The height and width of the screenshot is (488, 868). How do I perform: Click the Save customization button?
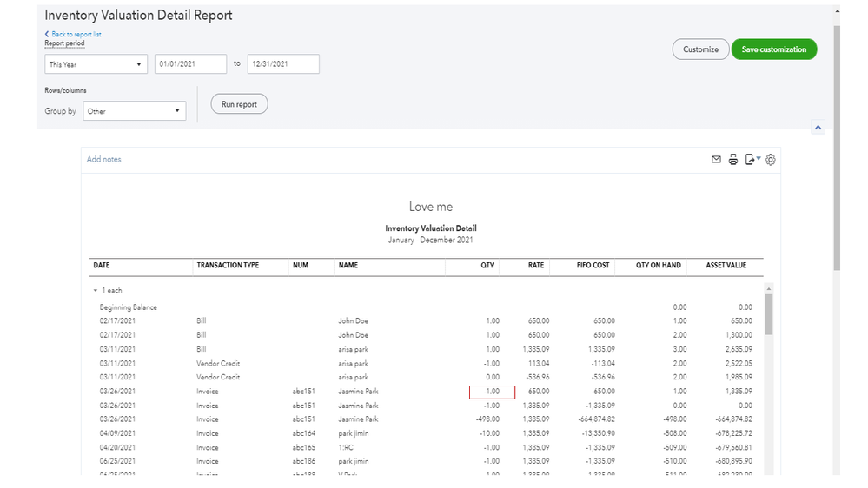click(x=773, y=49)
